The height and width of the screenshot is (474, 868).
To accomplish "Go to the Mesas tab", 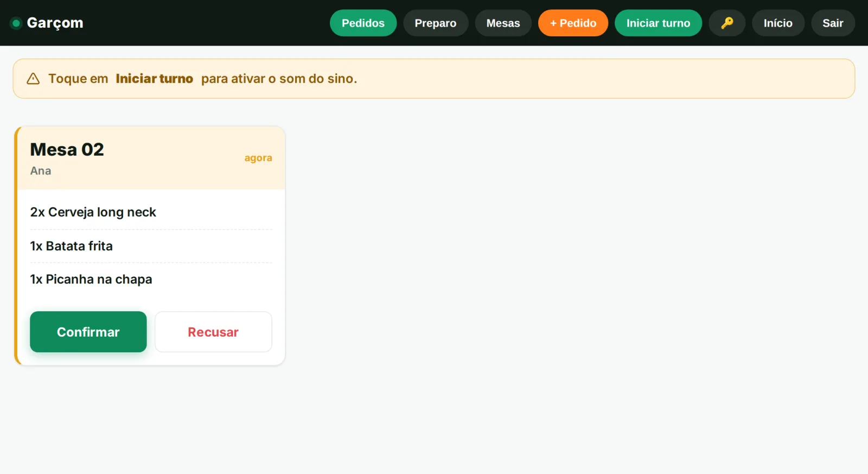I will click(503, 23).
